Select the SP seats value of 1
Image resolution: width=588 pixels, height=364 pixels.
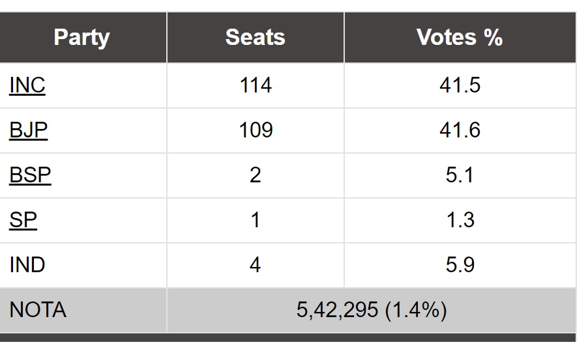[255, 220]
